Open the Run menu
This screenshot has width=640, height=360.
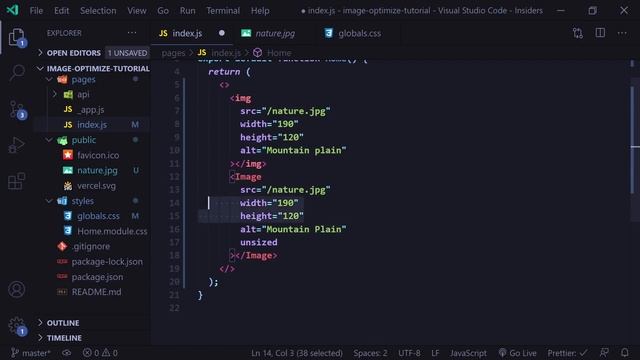tap(187, 11)
